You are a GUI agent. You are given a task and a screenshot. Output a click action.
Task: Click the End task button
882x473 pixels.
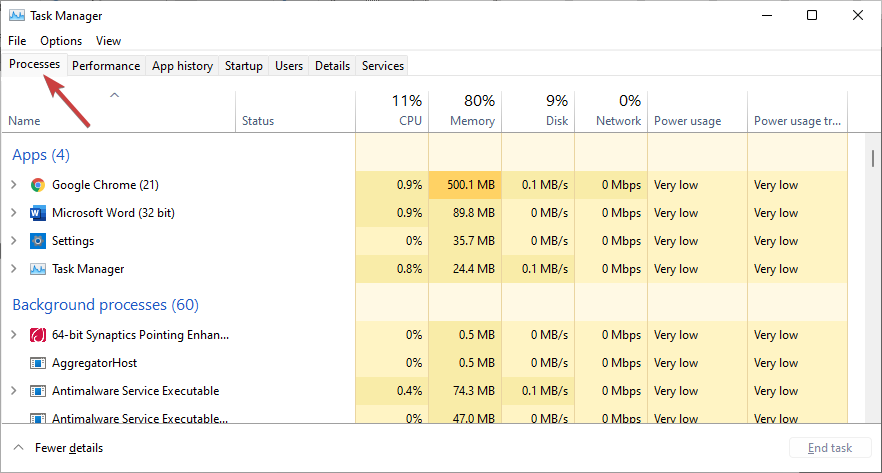click(x=830, y=448)
